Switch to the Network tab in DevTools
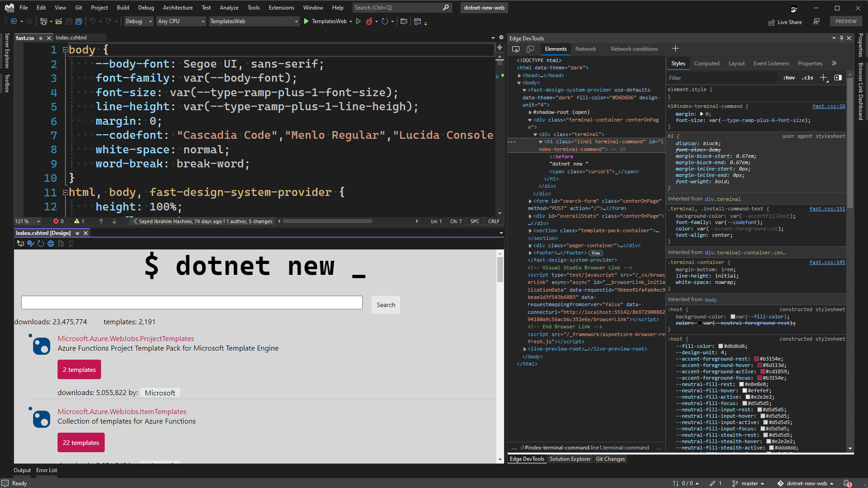The image size is (868, 488). click(x=586, y=49)
